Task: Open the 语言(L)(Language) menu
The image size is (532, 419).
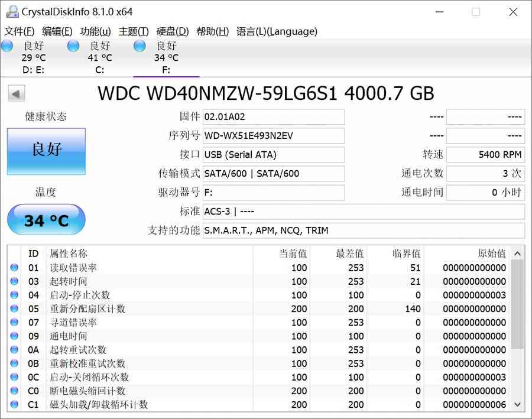Action: tap(277, 31)
